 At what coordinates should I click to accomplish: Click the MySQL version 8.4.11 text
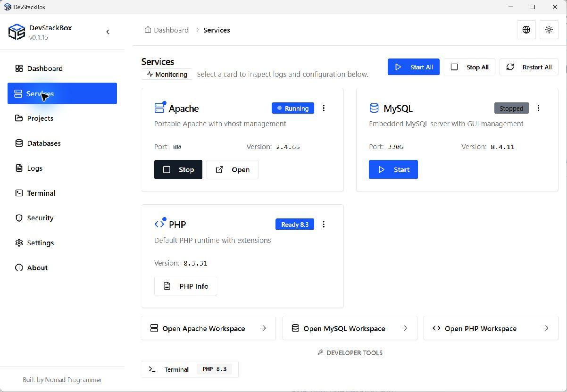click(x=502, y=147)
